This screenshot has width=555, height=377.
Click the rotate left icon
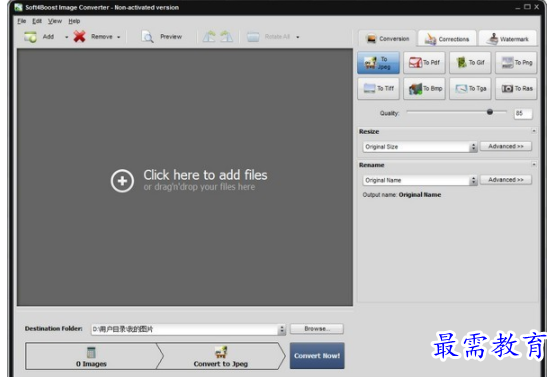[209, 36]
